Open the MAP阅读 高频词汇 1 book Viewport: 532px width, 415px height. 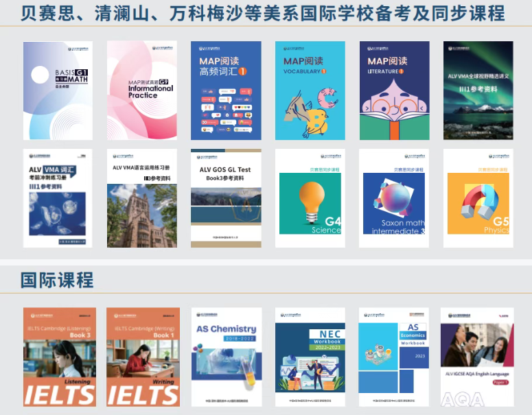click(x=226, y=91)
